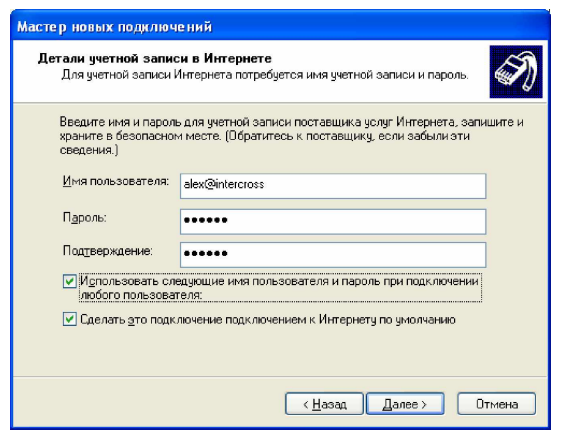
Task: Cancel the wizard with Отмена
Action: coord(497,404)
